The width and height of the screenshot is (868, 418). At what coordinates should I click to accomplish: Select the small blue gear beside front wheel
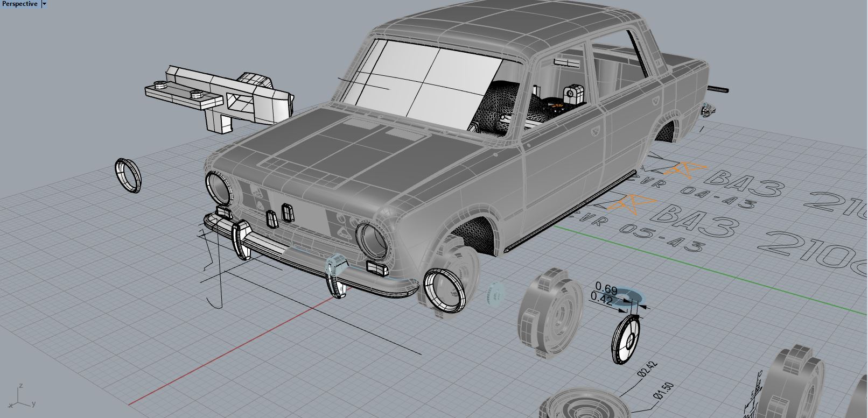(495, 295)
